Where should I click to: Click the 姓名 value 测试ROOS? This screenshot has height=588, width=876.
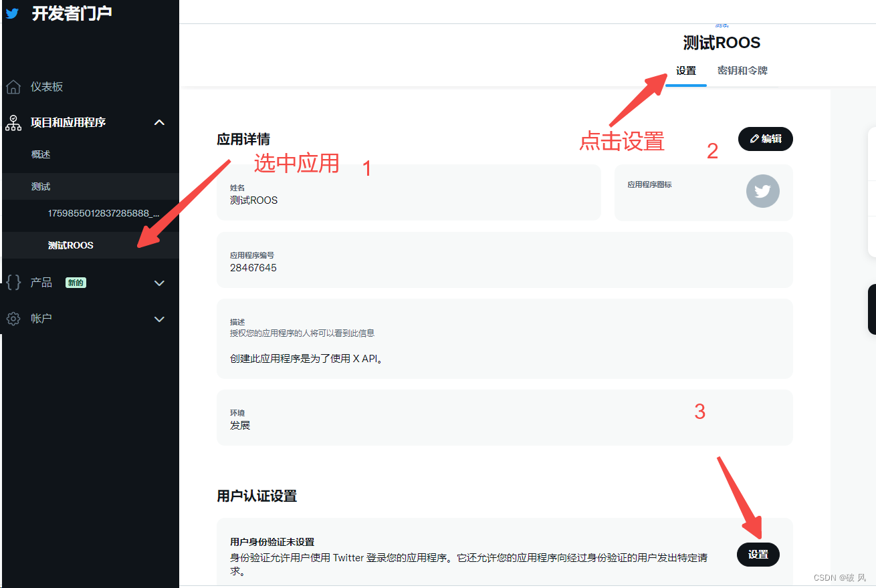[x=253, y=200]
